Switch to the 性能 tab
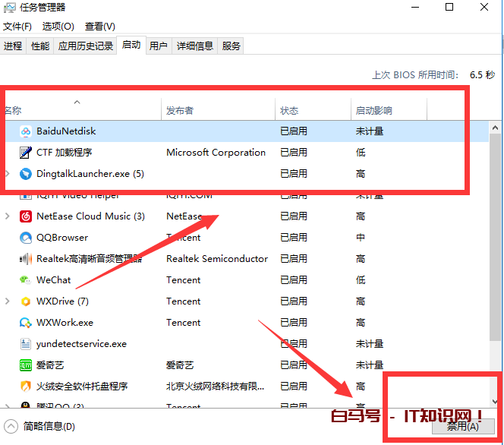504x445 pixels. click(x=40, y=46)
